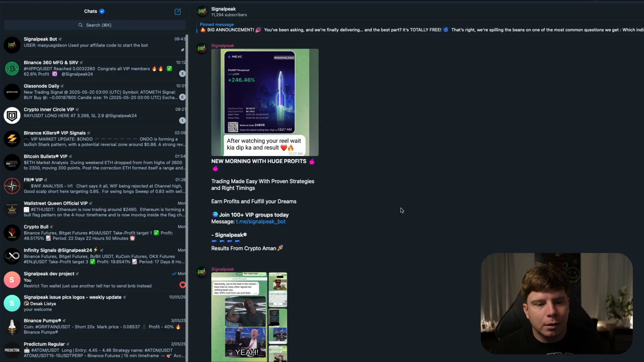The width and height of the screenshot is (644, 362).
Task: Click the green S avatar of Signalpeak issue pics
Action: coord(12,303)
